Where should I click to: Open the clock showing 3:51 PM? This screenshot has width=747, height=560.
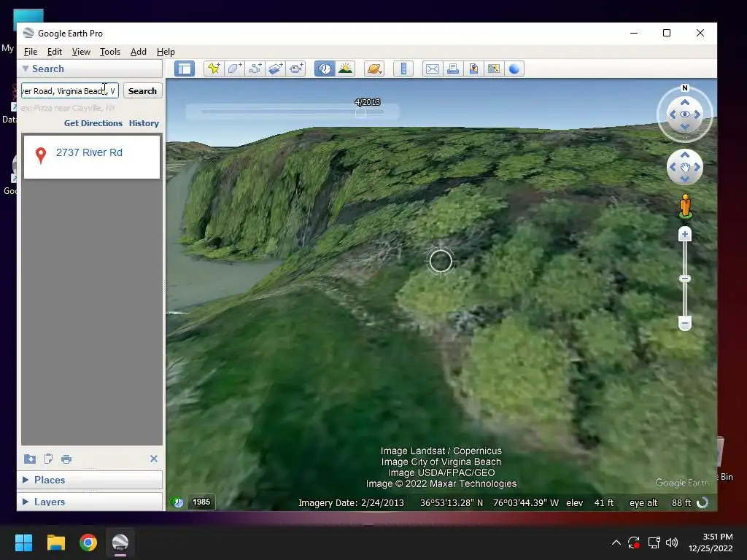tap(711, 542)
